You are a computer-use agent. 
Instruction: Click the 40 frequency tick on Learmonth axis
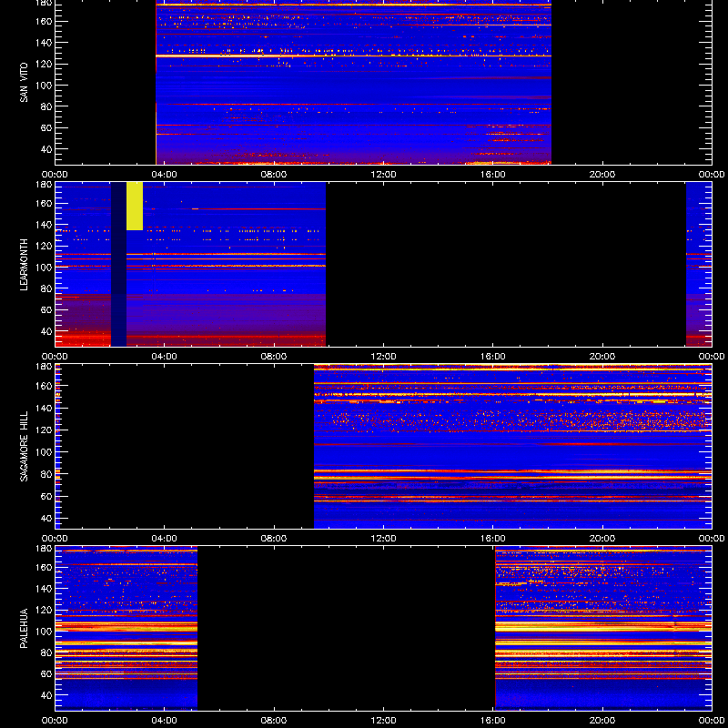click(46, 331)
